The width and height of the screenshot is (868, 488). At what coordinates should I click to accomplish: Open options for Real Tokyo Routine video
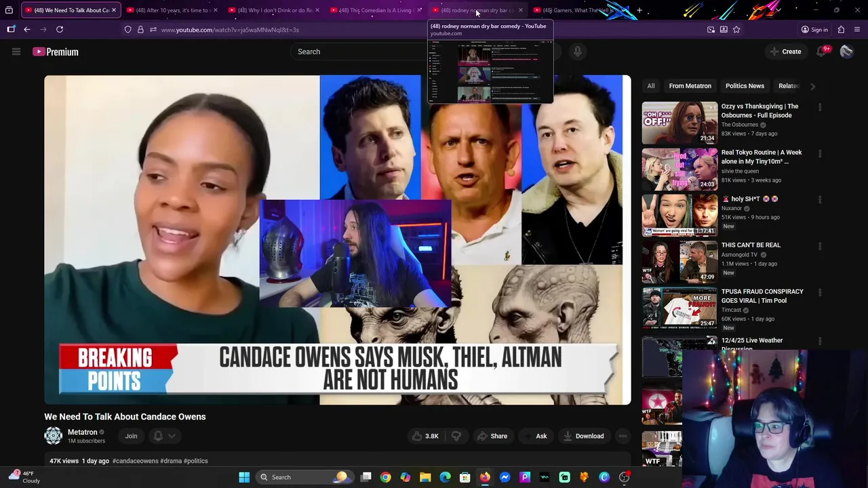820,153
